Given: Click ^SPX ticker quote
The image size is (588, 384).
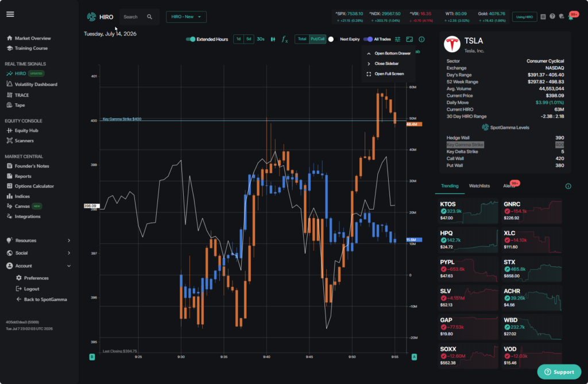Looking at the screenshot, I should (x=349, y=17).
